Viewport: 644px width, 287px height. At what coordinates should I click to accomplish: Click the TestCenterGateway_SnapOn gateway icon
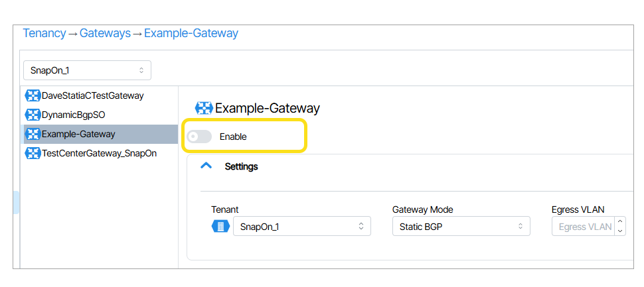point(33,153)
